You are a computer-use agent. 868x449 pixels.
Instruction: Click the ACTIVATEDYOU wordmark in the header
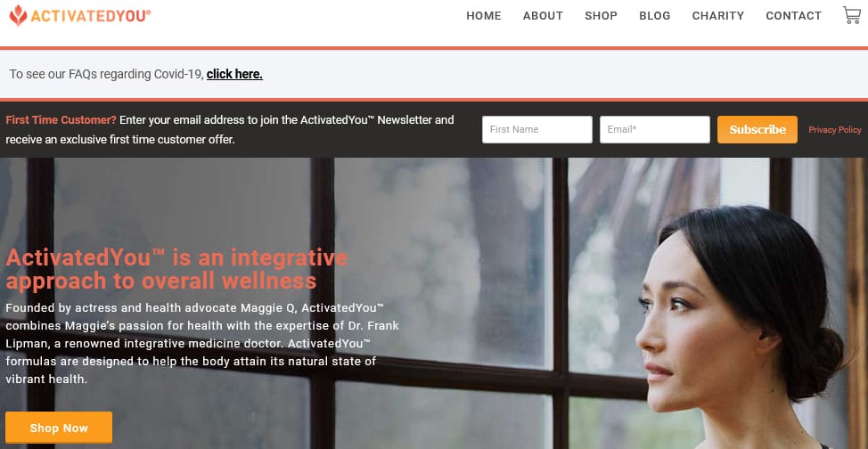[91, 16]
